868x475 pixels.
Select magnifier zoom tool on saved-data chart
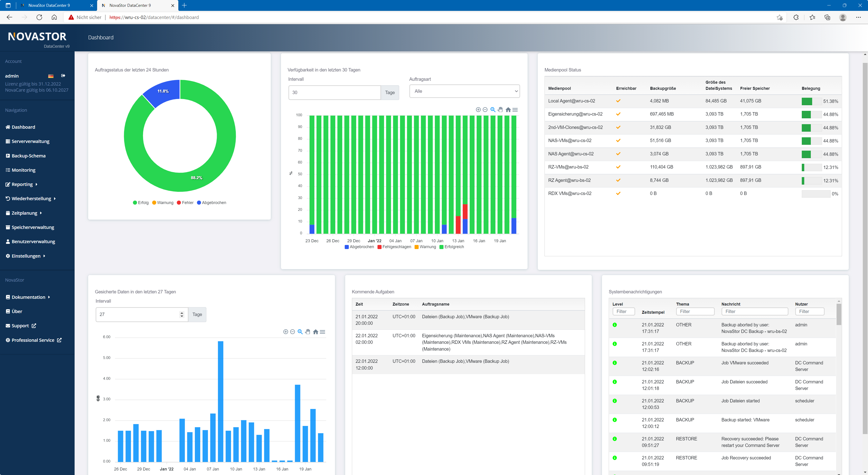click(300, 332)
